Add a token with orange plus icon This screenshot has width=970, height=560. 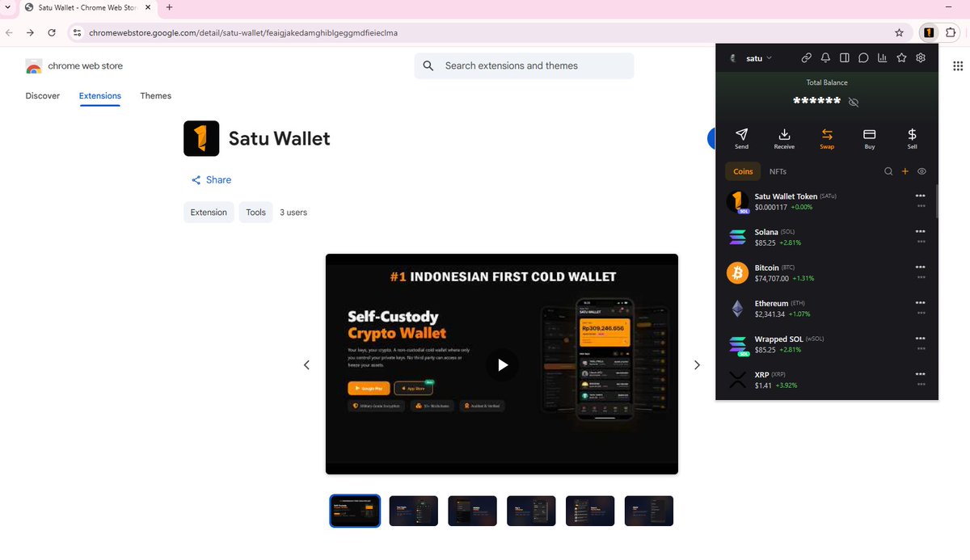[905, 171]
